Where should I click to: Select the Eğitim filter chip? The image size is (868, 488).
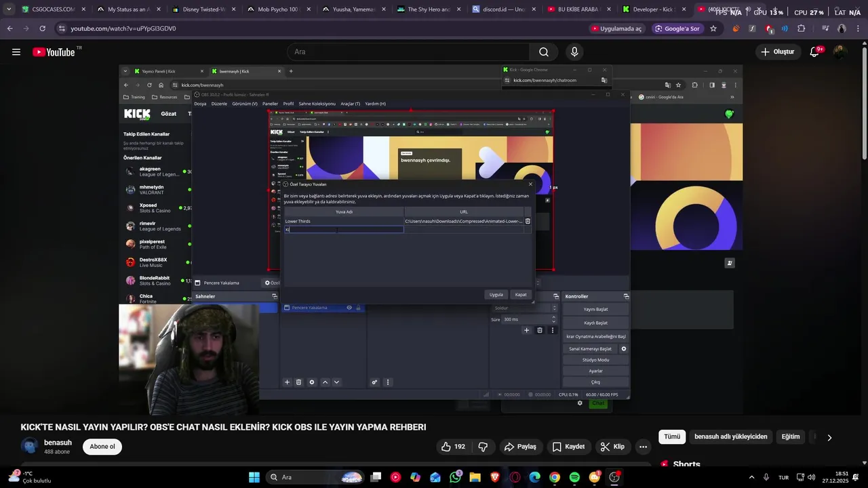pos(791,436)
